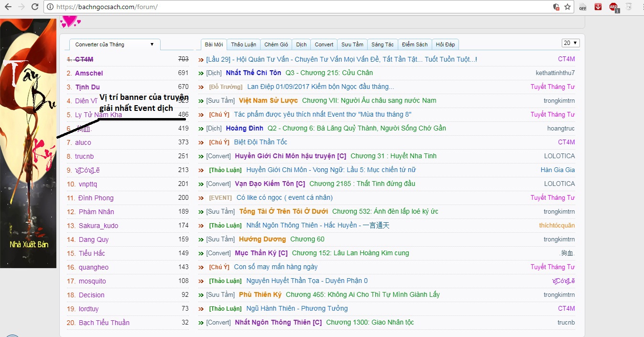Image resolution: width=644 pixels, height=337 pixels.
Task: View Tuyết Tháng Tư's profile beside Đổ Trường post
Action: click(552, 87)
